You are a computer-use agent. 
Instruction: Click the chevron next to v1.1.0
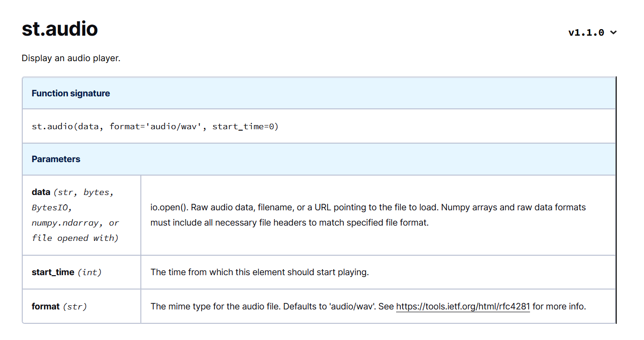614,32
